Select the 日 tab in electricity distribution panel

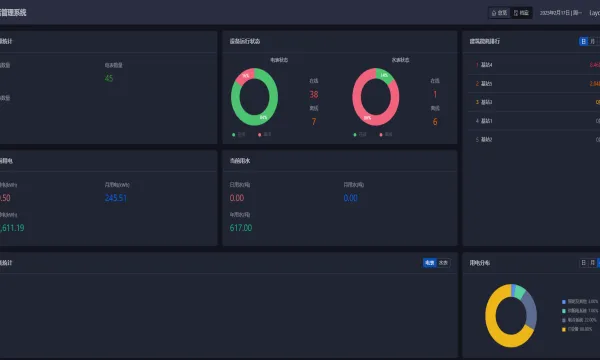584,263
